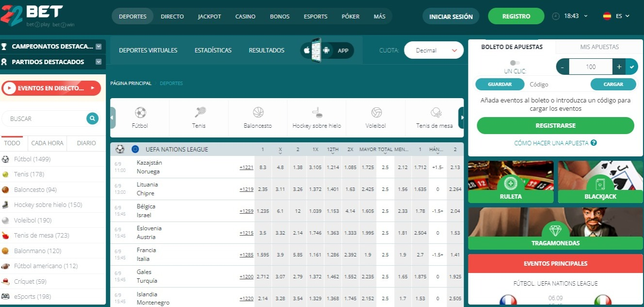
Task: Click the Código input field
Action: click(558, 84)
